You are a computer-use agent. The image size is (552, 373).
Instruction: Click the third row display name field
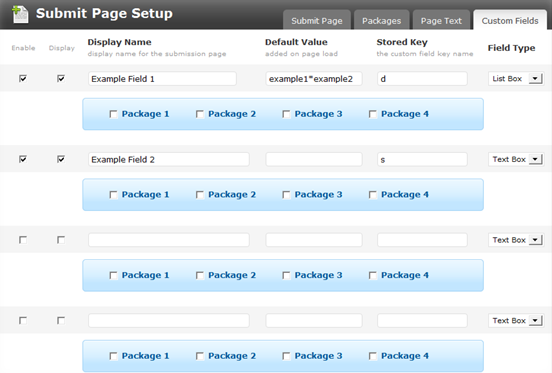(169, 240)
